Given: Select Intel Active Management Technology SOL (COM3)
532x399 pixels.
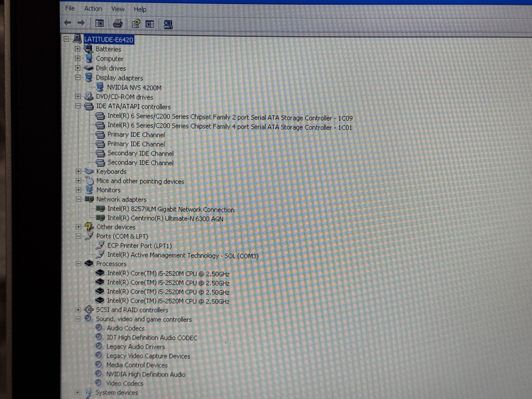Looking at the screenshot, I should (x=183, y=255).
